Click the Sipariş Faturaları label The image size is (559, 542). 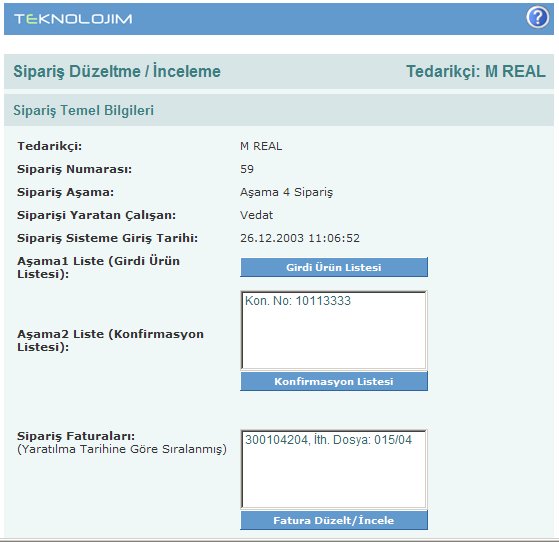pos(76,436)
